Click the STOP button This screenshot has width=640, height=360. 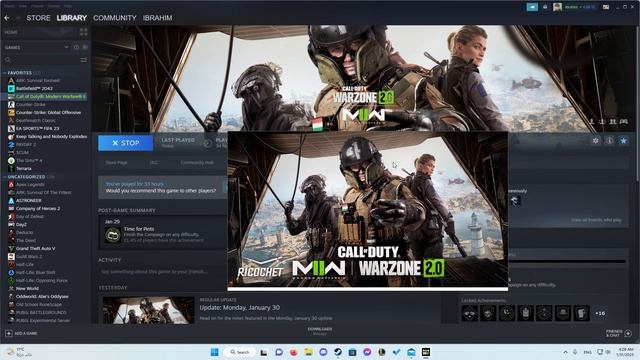126,143
